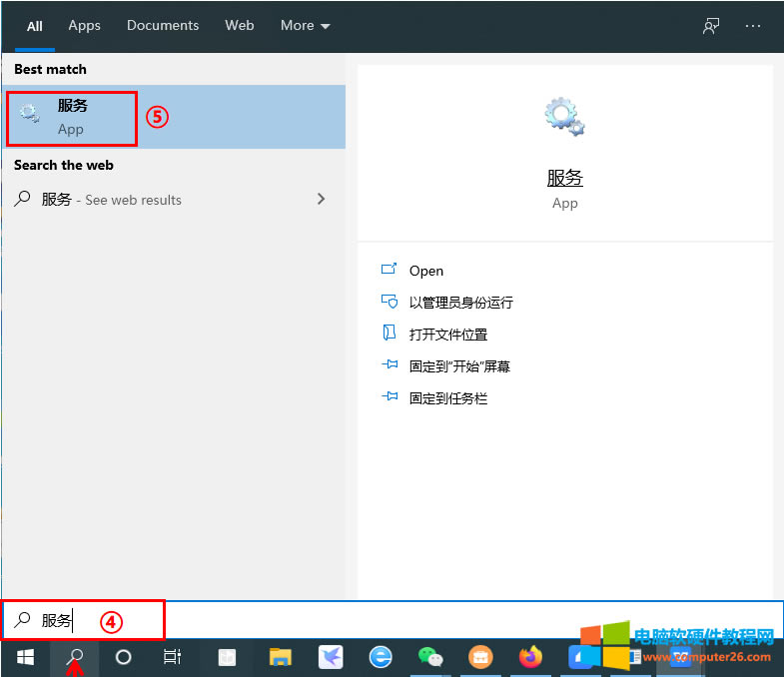The height and width of the screenshot is (677, 784).
Task: Launch Internet Explorer from the taskbar
Action: click(381, 657)
